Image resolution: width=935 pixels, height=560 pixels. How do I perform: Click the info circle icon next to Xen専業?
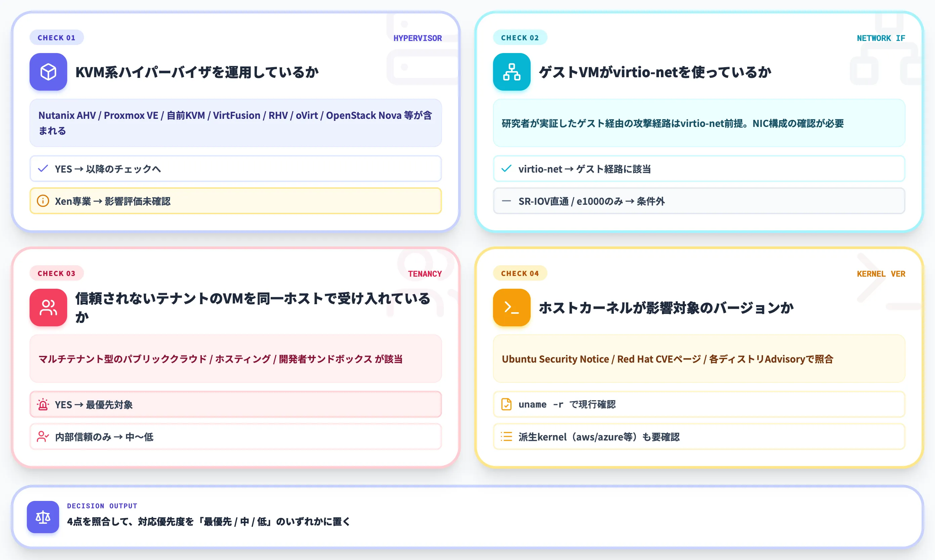pos(43,201)
